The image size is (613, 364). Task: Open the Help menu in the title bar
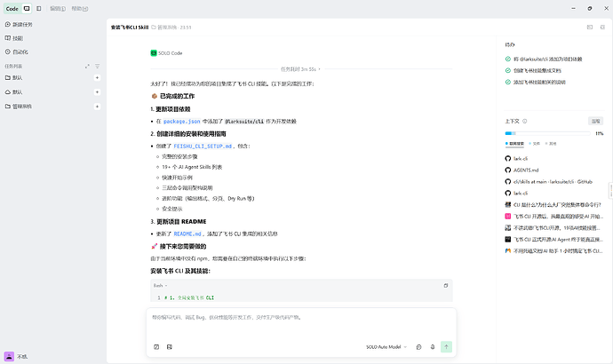point(80,9)
